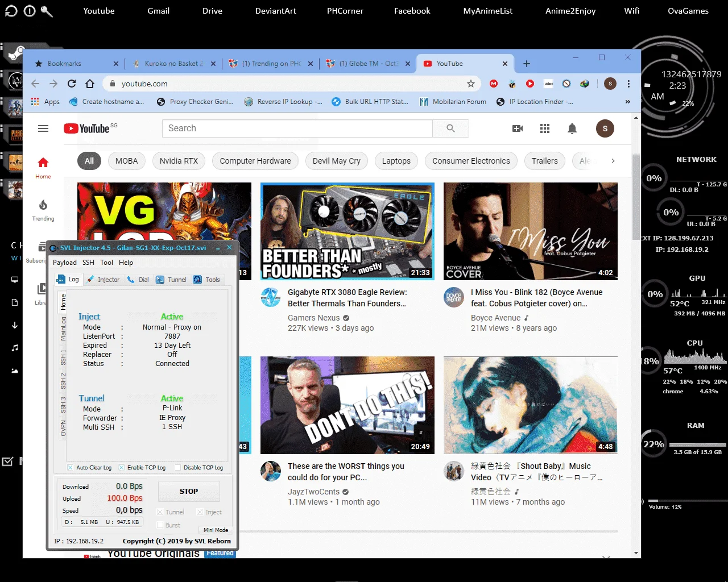Bookmark this page with the star icon
Image resolution: width=728 pixels, height=582 pixels.
[471, 84]
